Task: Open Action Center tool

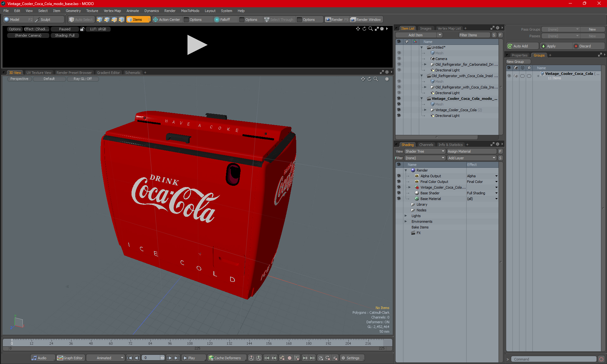Action: click(167, 20)
